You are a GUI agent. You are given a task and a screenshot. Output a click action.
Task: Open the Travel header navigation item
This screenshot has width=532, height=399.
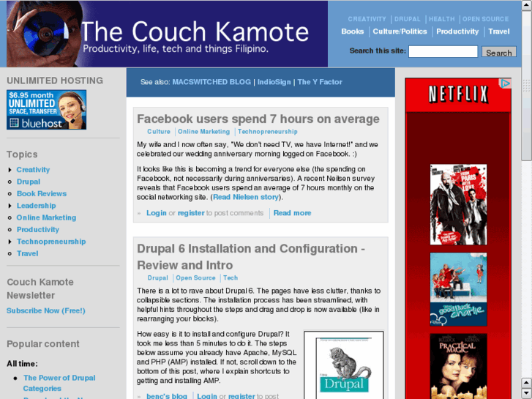tap(499, 31)
